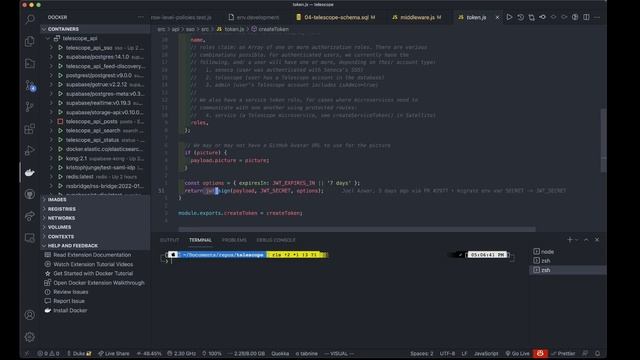Click the split editor icon
Image resolution: width=640 pixels, height=360 pixels.
[586, 17]
